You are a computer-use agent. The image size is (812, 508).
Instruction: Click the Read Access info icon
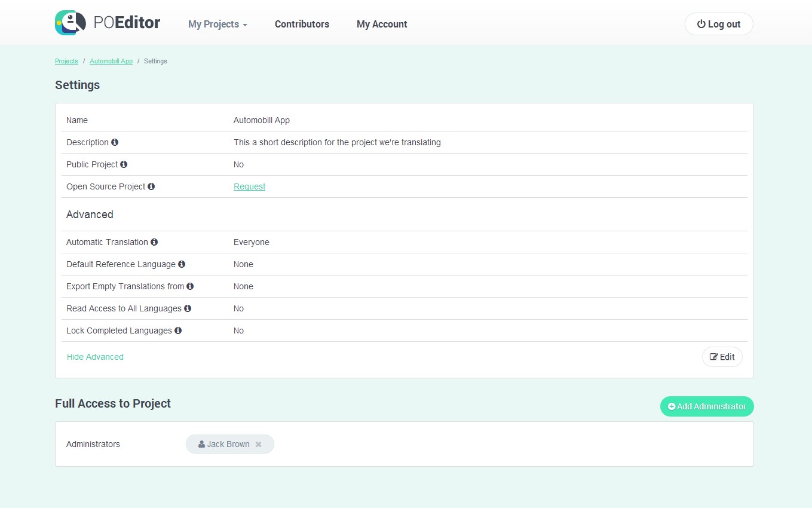pyautogui.click(x=188, y=308)
